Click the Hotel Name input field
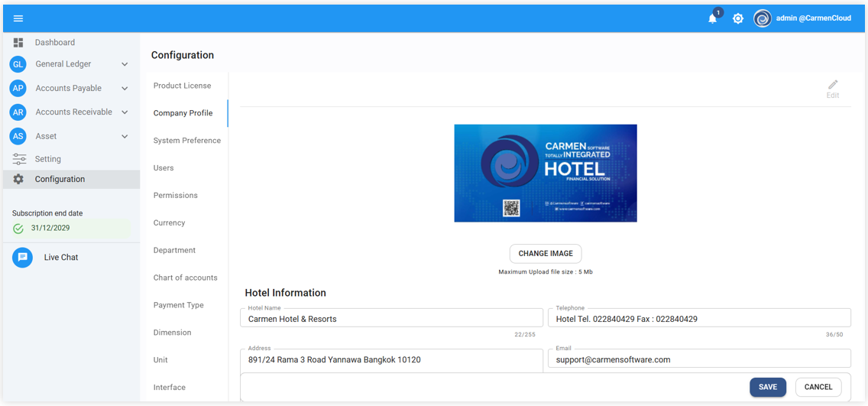Screen dimensions: 868x406 [391, 319]
